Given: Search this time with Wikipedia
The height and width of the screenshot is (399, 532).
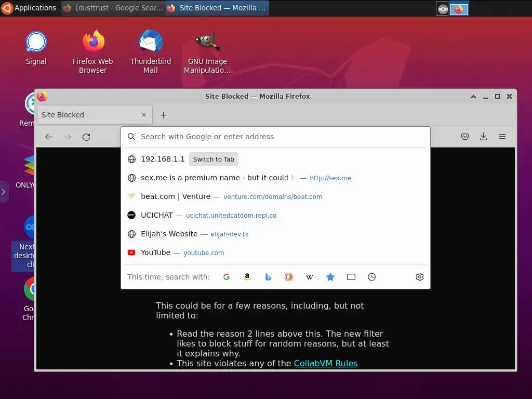Looking at the screenshot, I should (310, 277).
